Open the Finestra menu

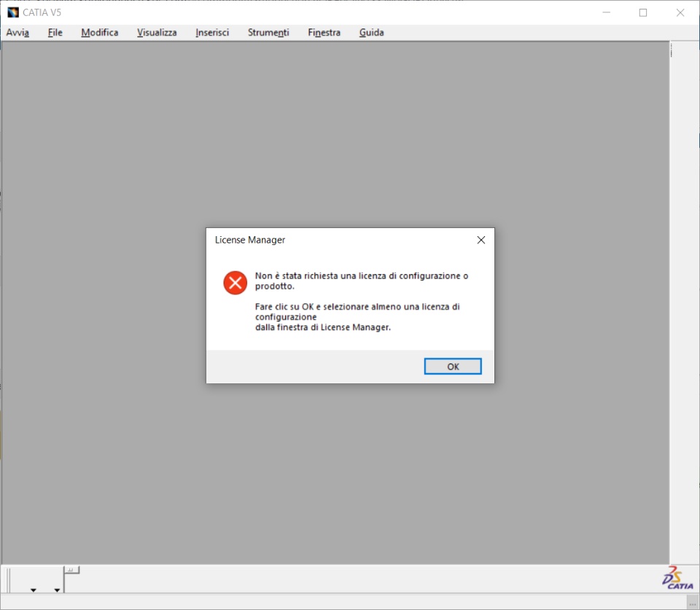[324, 32]
